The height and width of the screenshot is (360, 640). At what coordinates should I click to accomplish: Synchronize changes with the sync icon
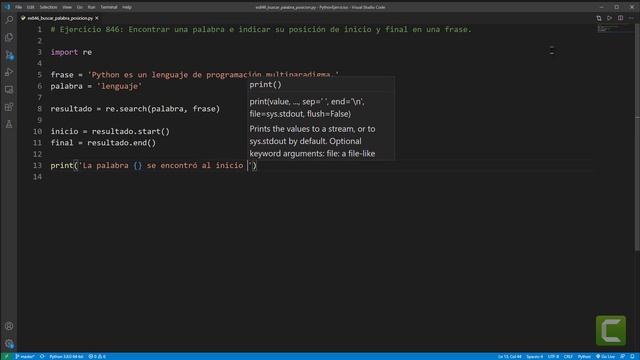42,356
